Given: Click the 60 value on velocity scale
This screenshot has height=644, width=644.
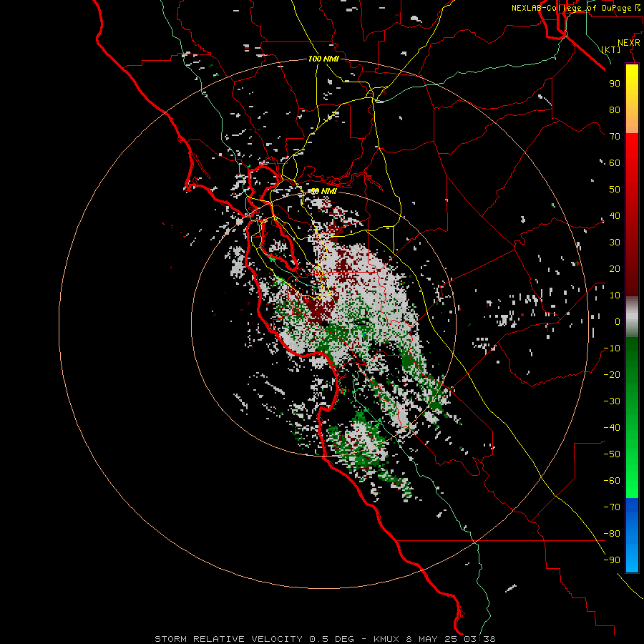Looking at the screenshot, I should click(x=615, y=162).
